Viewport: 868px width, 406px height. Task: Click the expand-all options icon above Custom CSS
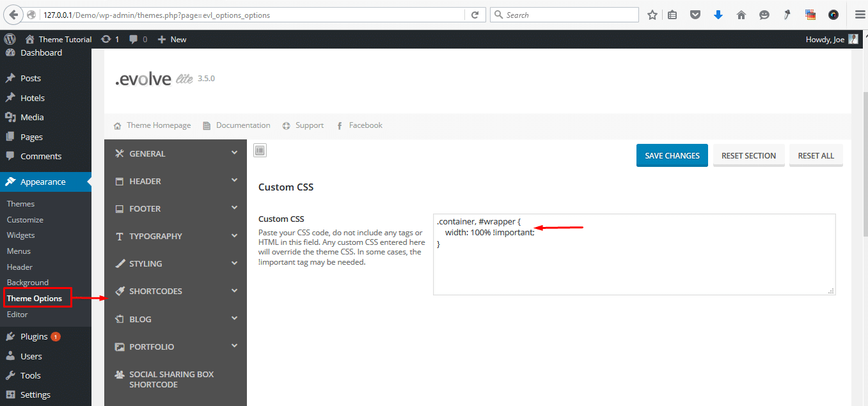tap(260, 150)
